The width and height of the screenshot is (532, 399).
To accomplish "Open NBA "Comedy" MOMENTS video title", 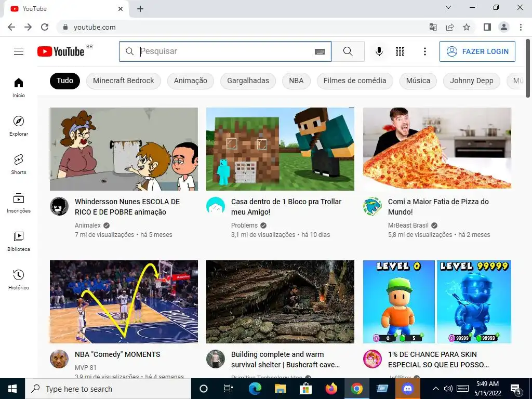I will pyautogui.click(x=117, y=354).
